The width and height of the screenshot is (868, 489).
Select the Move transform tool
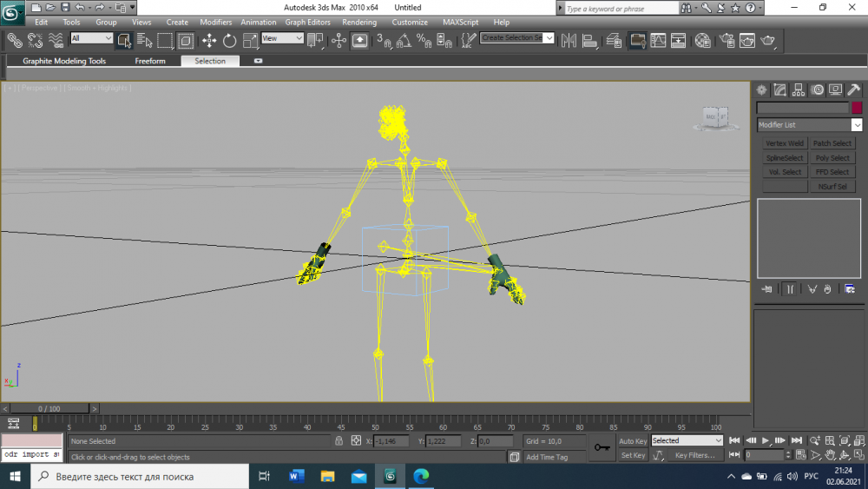click(x=209, y=40)
